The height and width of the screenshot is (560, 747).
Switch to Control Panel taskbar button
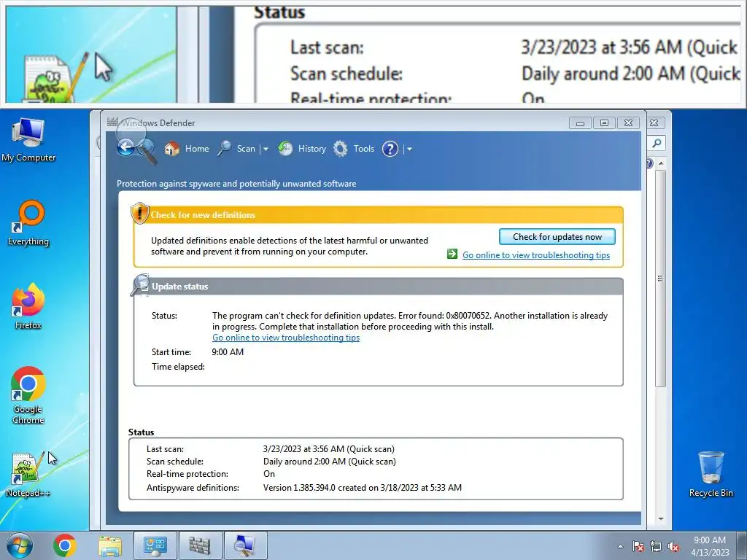point(155,545)
